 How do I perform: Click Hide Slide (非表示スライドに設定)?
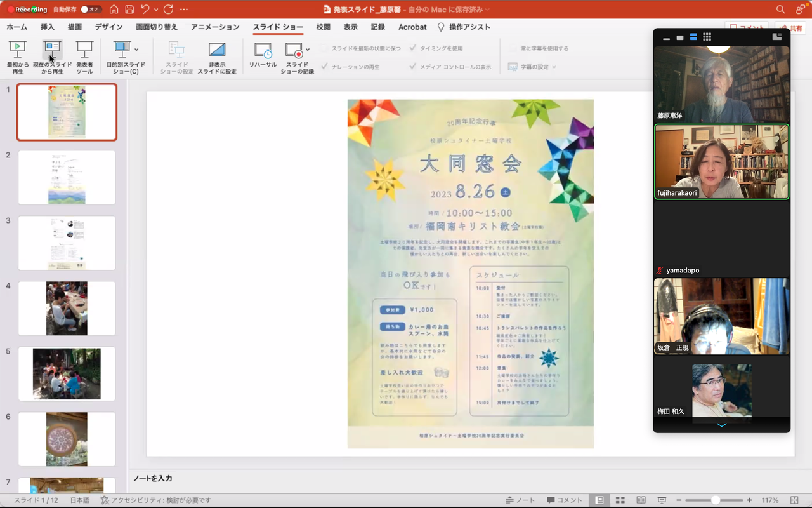pyautogui.click(x=217, y=57)
